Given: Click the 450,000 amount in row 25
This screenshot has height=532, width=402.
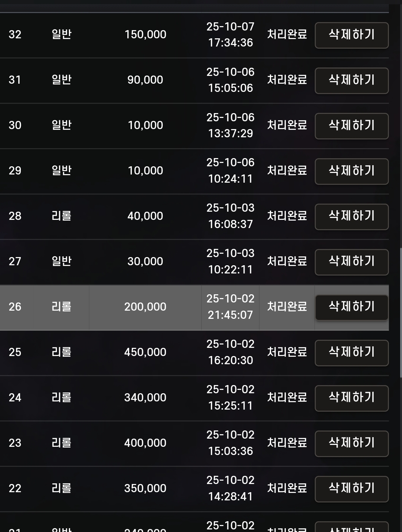Looking at the screenshot, I should coord(145,352).
